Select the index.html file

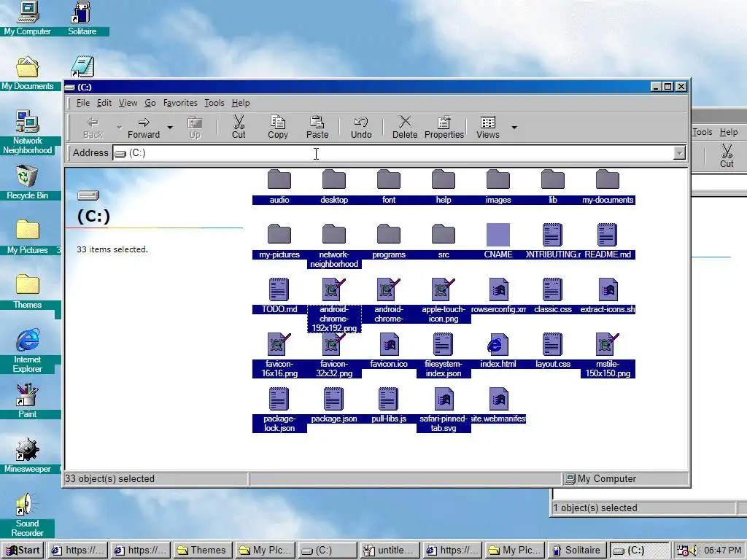tap(498, 351)
